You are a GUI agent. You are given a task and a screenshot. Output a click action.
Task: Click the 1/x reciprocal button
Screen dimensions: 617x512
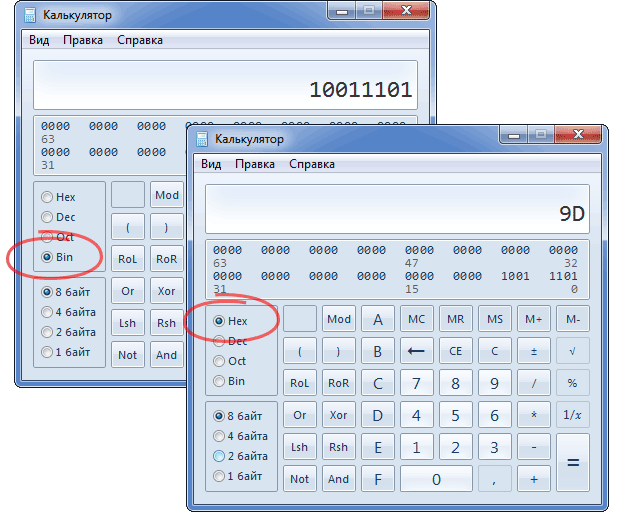(x=573, y=415)
